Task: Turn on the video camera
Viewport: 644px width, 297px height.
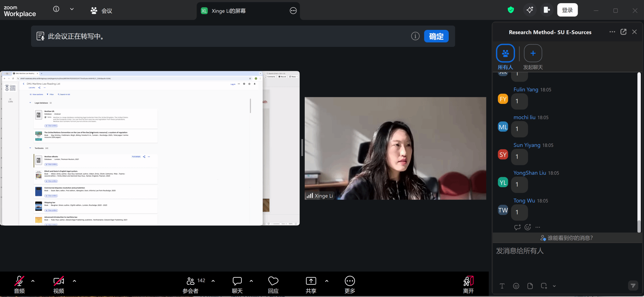Action: pyautogui.click(x=58, y=284)
